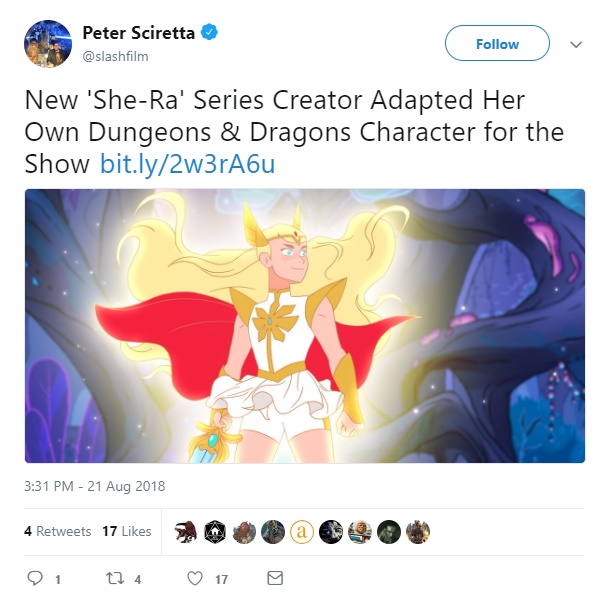Open the dark green face liker avatar
This screenshot has height=608, width=609.
[x=389, y=531]
